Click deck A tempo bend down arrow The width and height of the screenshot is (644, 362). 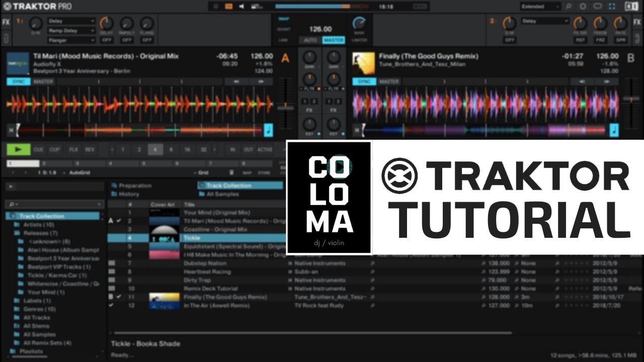(235, 81)
